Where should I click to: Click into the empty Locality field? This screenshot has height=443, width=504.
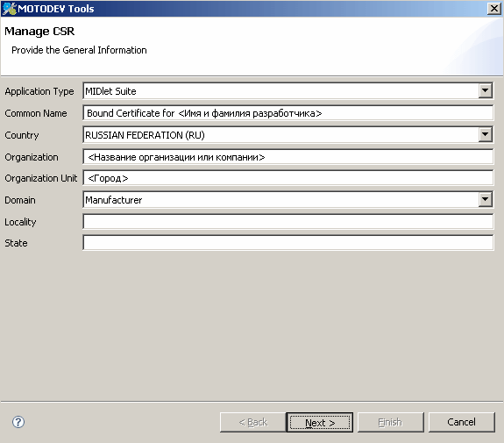[288, 222]
